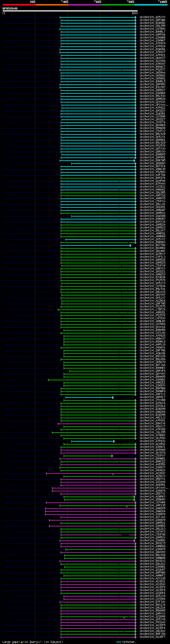Select the UniRef100_A9P135 label

click(152, 505)
